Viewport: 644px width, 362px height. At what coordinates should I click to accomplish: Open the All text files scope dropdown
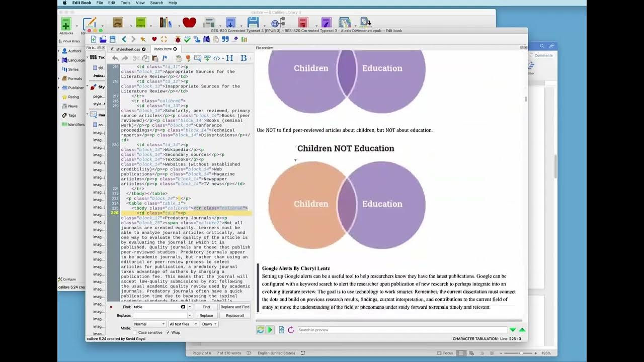(183, 324)
